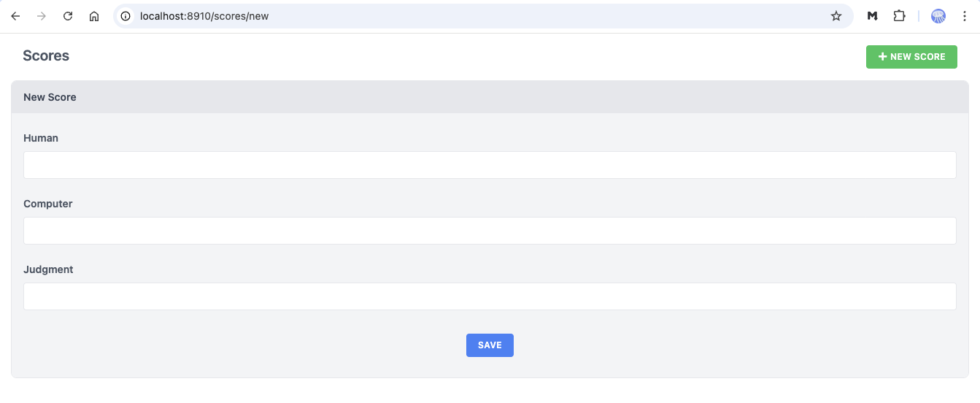980x403 pixels.
Task: Open the M extension icon
Action: [872, 16]
